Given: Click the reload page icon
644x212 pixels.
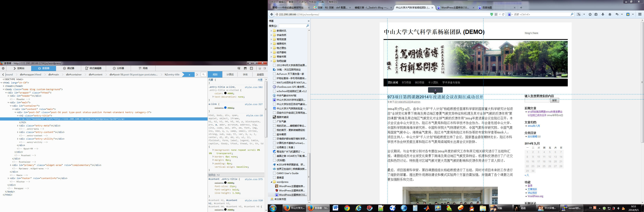Looking at the screenshot, I should 503,15.
